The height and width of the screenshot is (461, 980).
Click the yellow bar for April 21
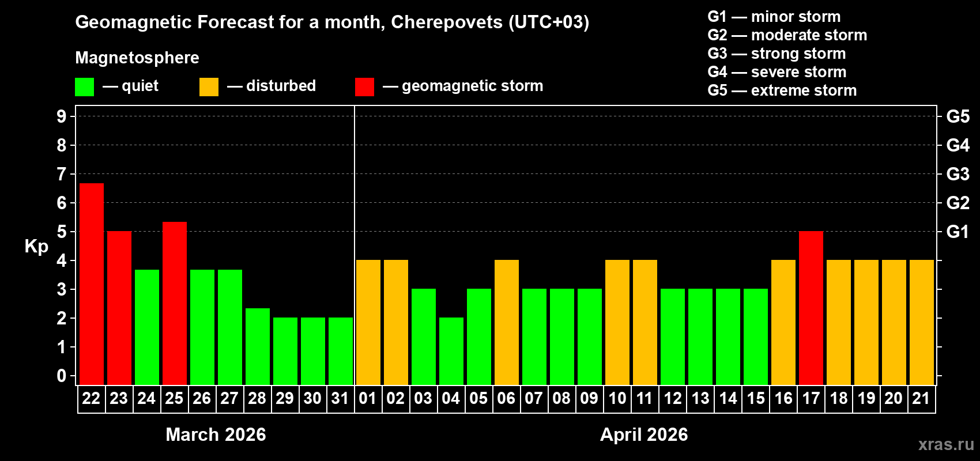(922, 323)
